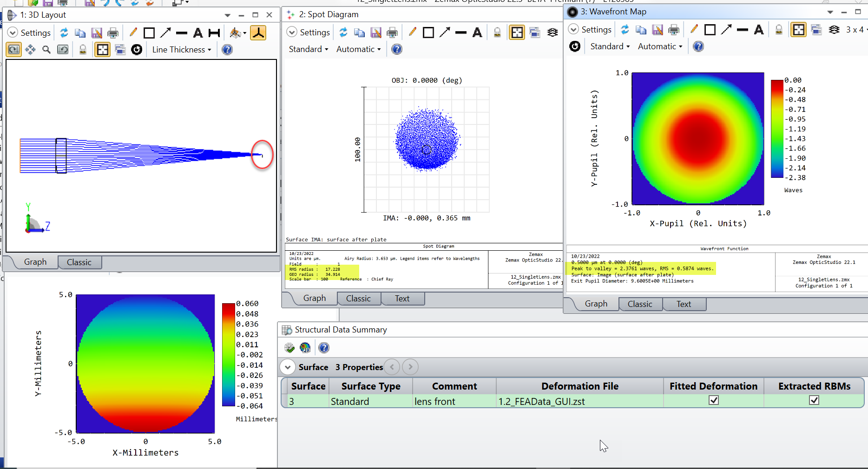Viewport: 868px width, 469px height.
Task: Expand Settings in the Spot Diagram window
Action: pyautogui.click(x=308, y=32)
